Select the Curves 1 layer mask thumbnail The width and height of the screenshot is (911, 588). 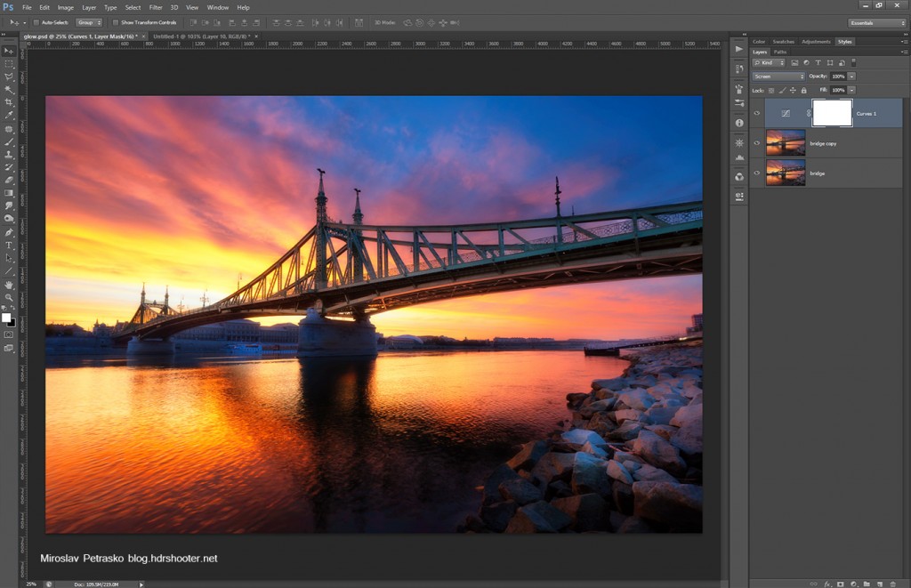coord(832,113)
